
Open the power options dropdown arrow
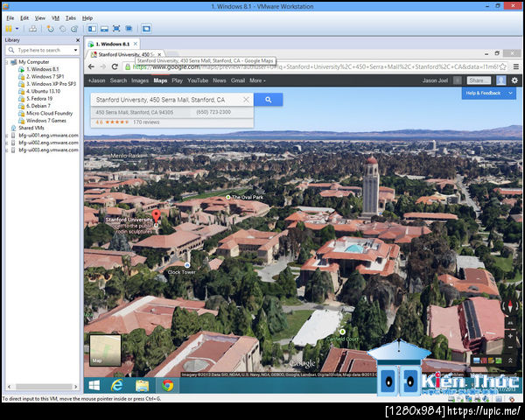pos(17,29)
